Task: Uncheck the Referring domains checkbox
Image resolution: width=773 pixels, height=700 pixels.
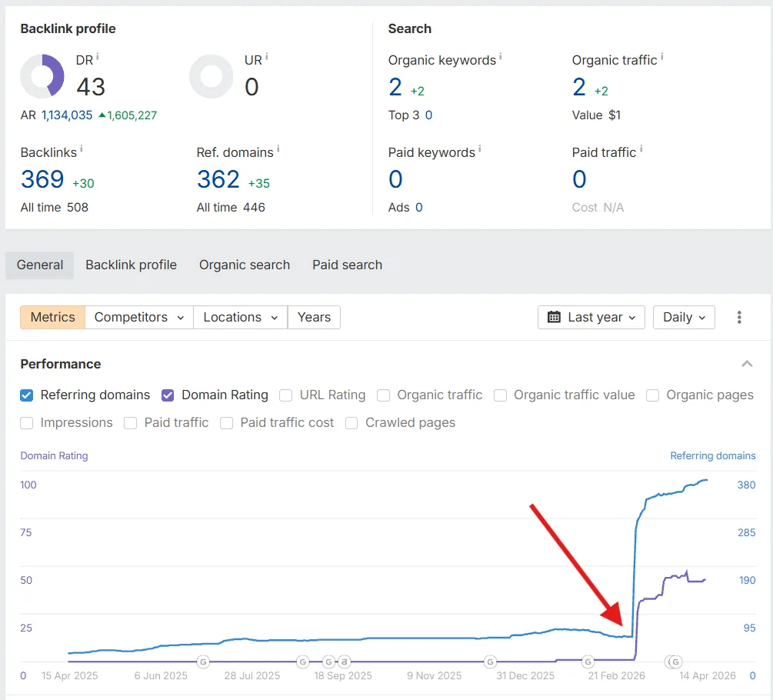Action: 27,395
